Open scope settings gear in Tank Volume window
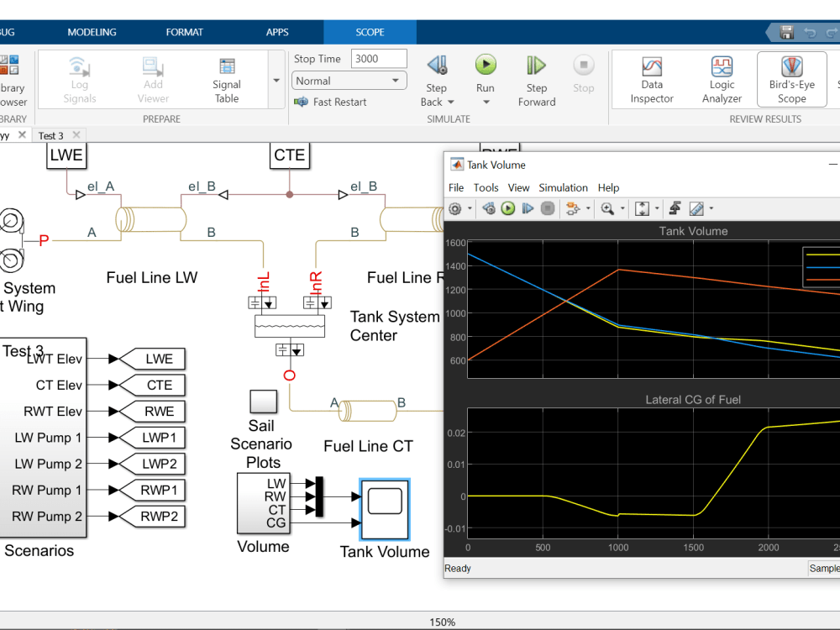Image resolution: width=840 pixels, height=630 pixels. point(453,208)
